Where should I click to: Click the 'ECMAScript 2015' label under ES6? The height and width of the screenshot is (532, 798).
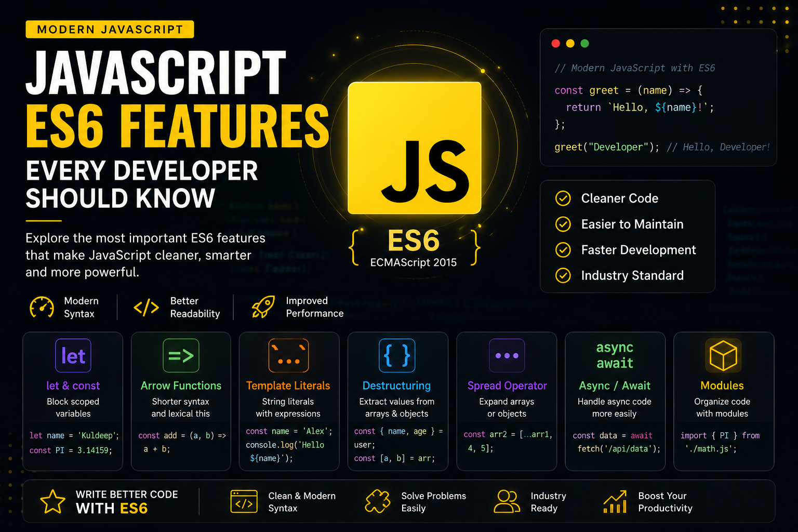[414, 262]
